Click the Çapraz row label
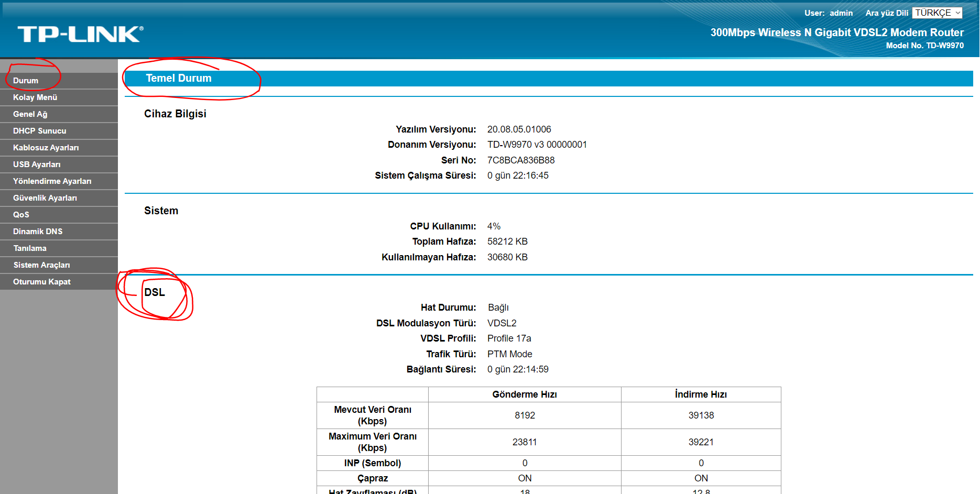 [x=373, y=478]
